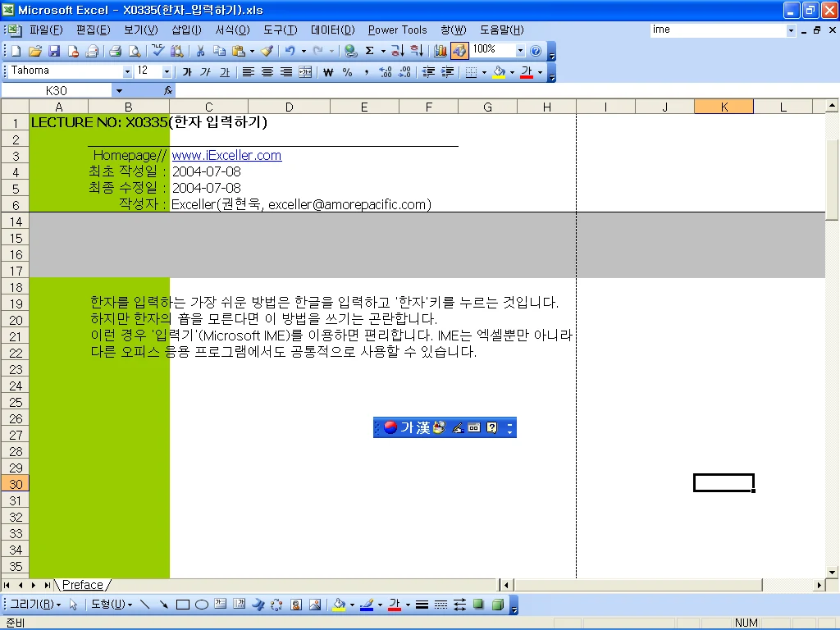This screenshot has height=630, width=840.
Task: Sort ascending from the toolbar
Action: tap(398, 51)
